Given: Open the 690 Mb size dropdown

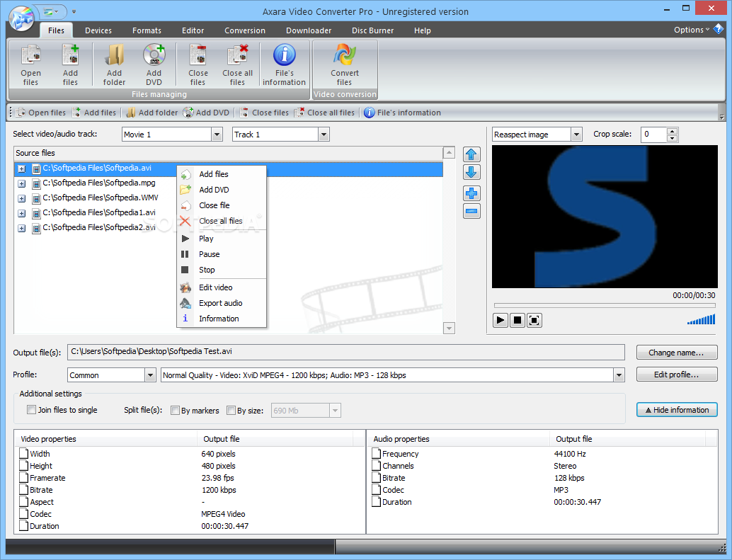Looking at the screenshot, I should point(335,411).
